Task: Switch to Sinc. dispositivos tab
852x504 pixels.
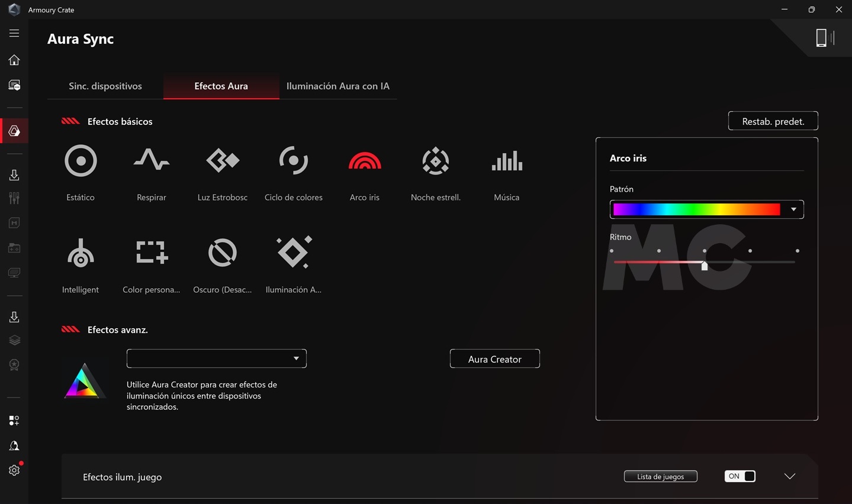Action: tap(105, 86)
